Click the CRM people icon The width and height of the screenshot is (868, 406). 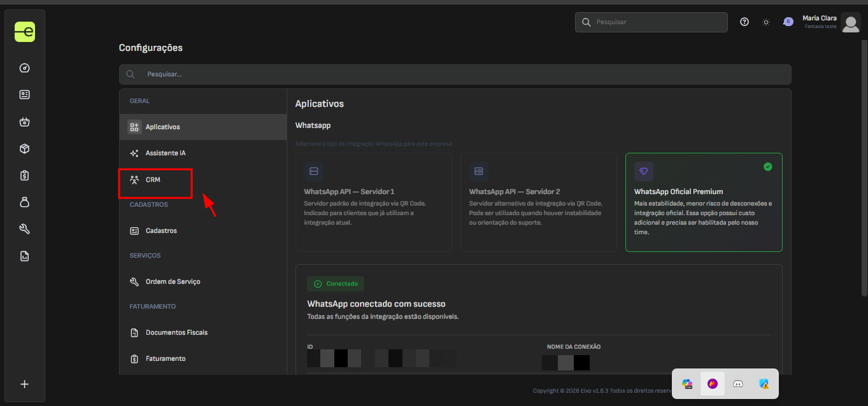[134, 180]
